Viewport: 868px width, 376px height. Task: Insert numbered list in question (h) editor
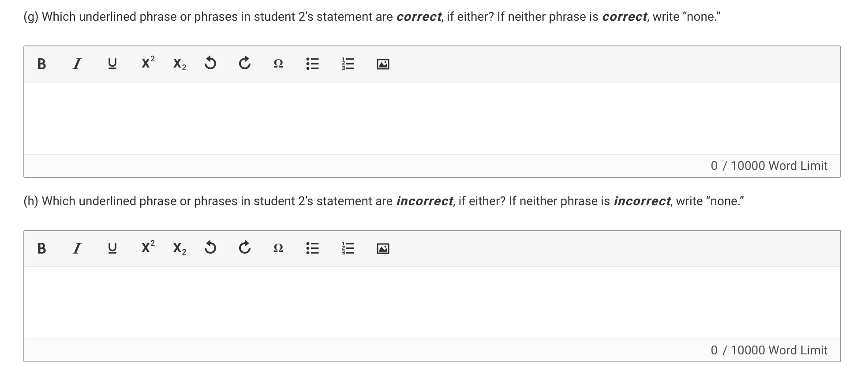click(348, 248)
